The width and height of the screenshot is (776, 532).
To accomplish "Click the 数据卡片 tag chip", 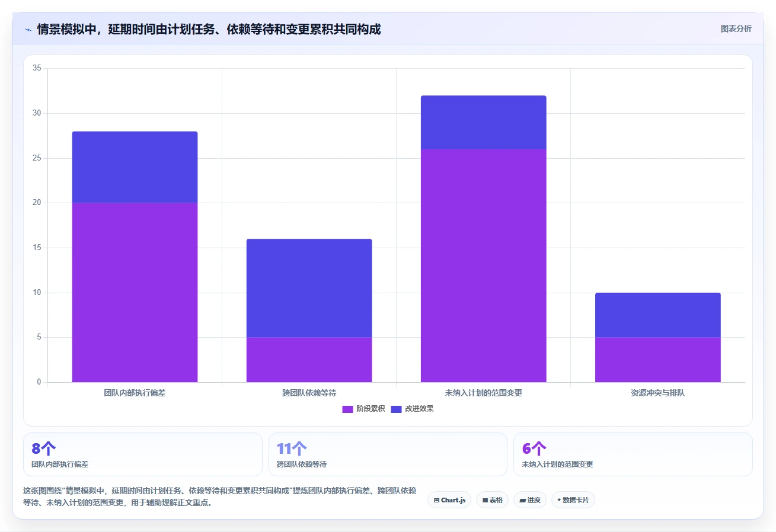I will tap(573, 500).
